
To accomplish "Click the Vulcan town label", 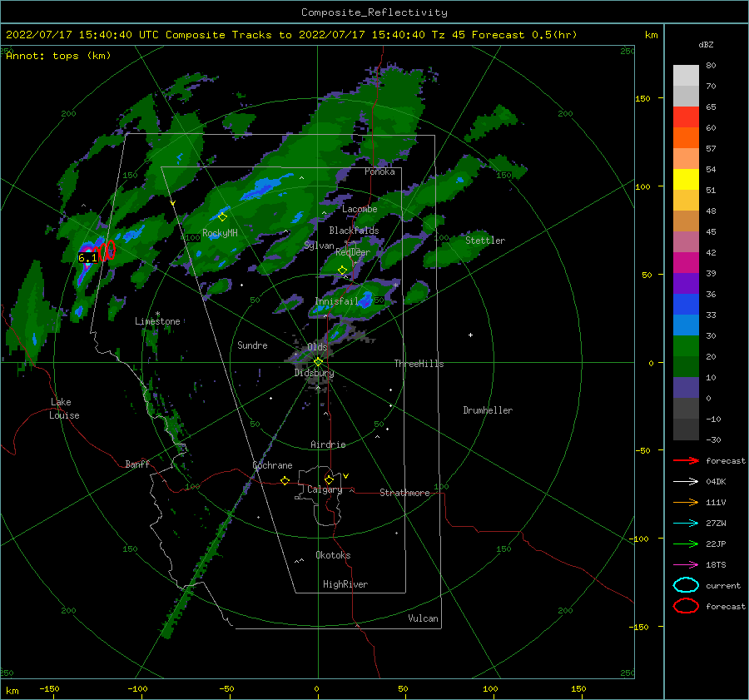I will pos(424,618).
